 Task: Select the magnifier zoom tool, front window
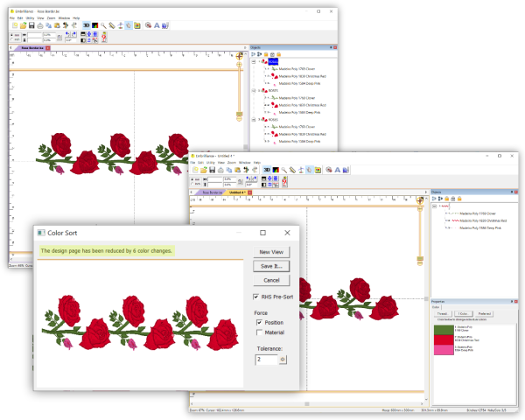point(283,170)
